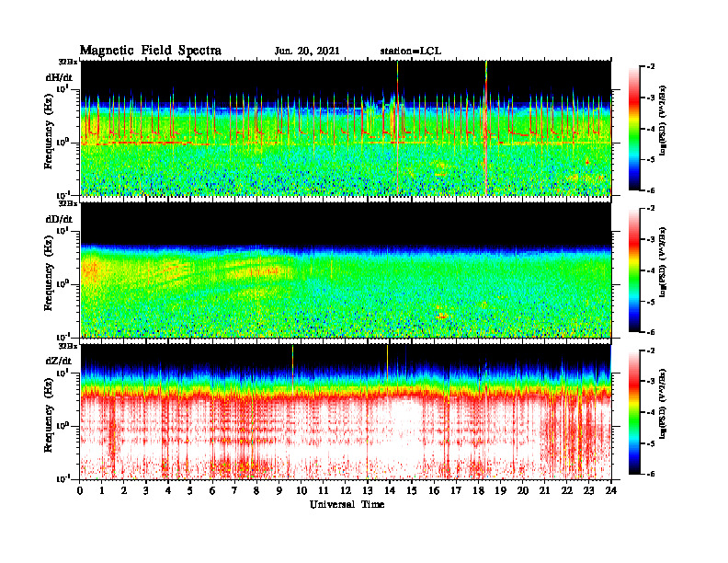Click the dH/dt panel color bar

click(634, 128)
